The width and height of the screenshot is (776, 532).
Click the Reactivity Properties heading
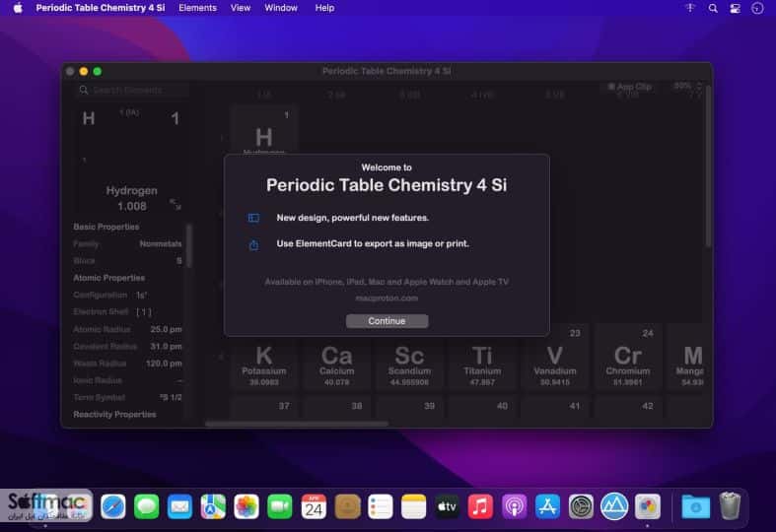click(x=114, y=415)
